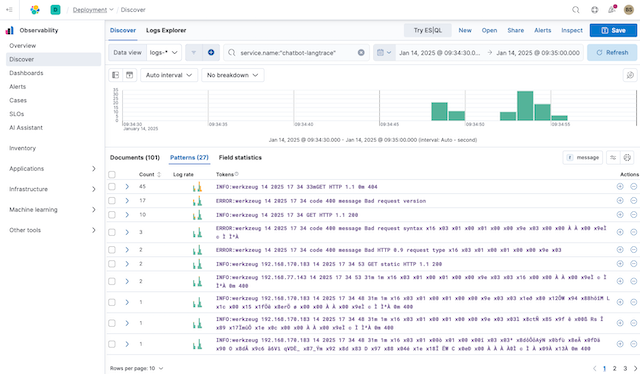Image resolution: width=640 pixels, height=374 pixels.
Task: Open the BS user avatar menu
Action: point(629,10)
